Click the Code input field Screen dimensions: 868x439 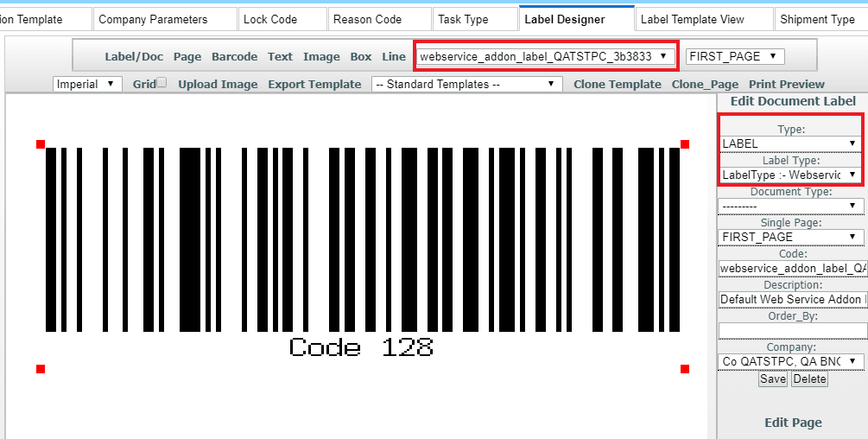793,268
